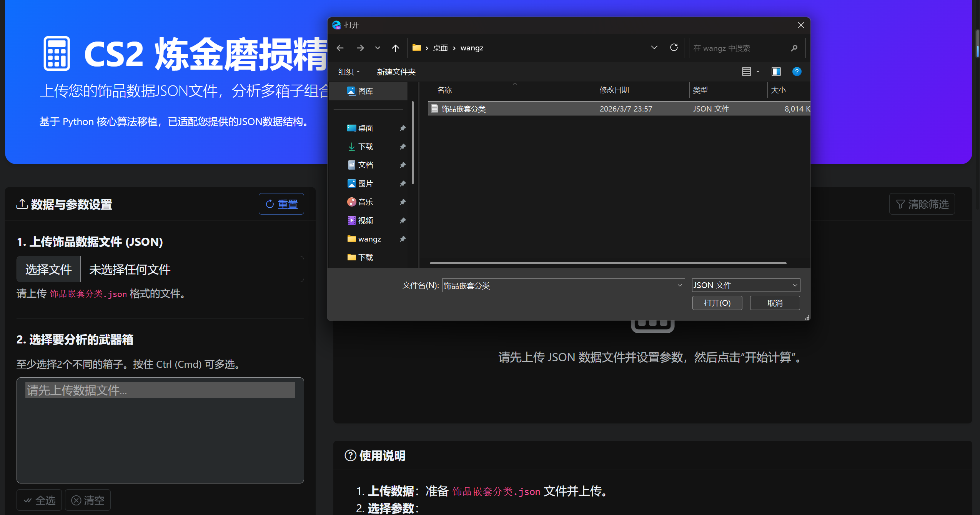Go up one folder level with the up arrow
Viewport: 980px width, 515px height.
pyautogui.click(x=396, y=48)
